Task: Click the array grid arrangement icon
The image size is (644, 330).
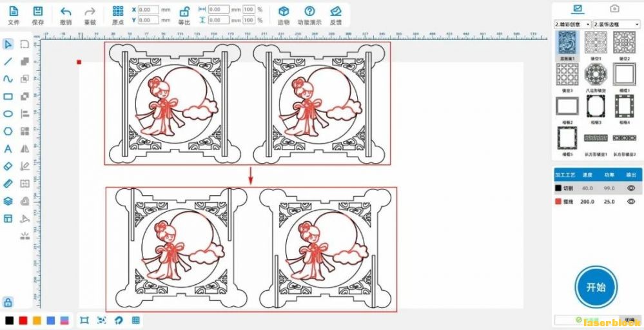Action: tap(25, 131)
